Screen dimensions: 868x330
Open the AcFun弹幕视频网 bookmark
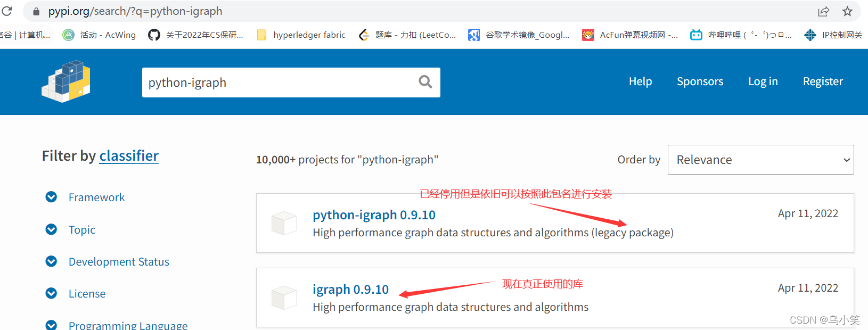tap(630, 35)
